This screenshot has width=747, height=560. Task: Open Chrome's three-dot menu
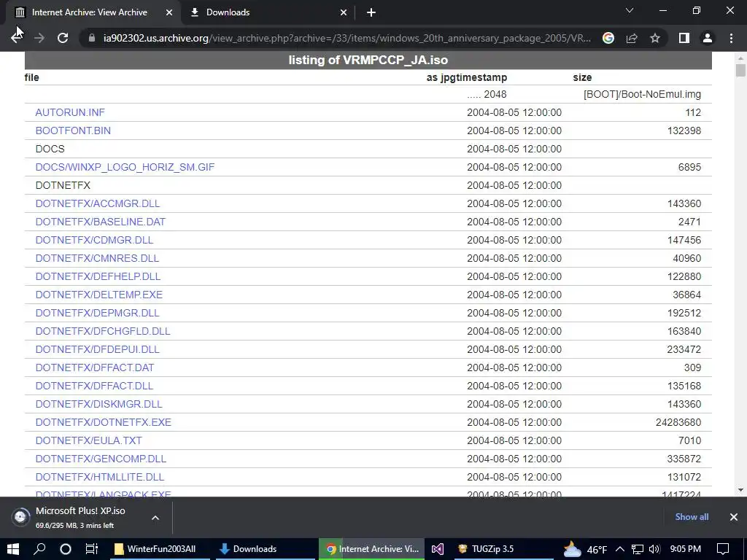pos(731,38)
